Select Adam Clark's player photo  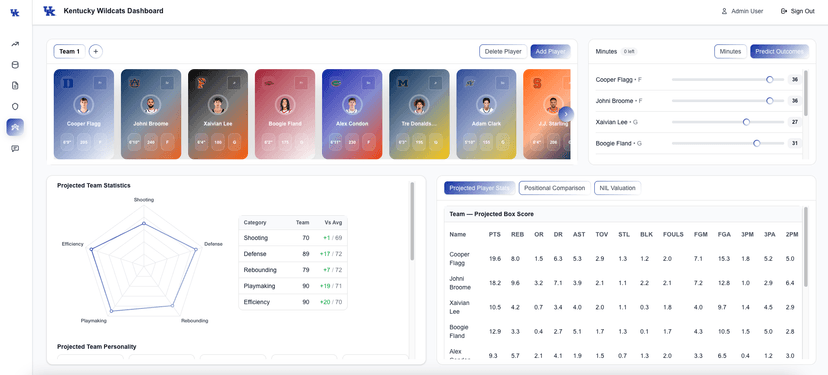click(x=486, y=105)
